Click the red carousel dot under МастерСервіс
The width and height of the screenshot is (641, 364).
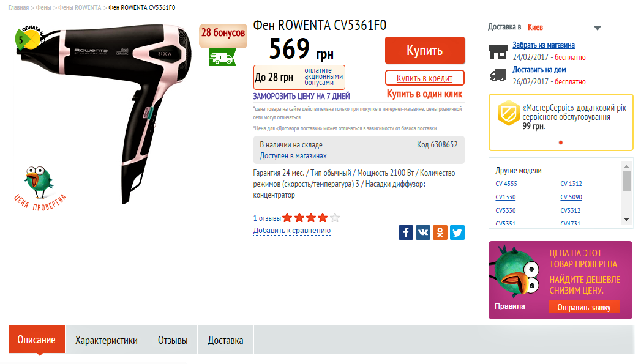coord(560,143)
